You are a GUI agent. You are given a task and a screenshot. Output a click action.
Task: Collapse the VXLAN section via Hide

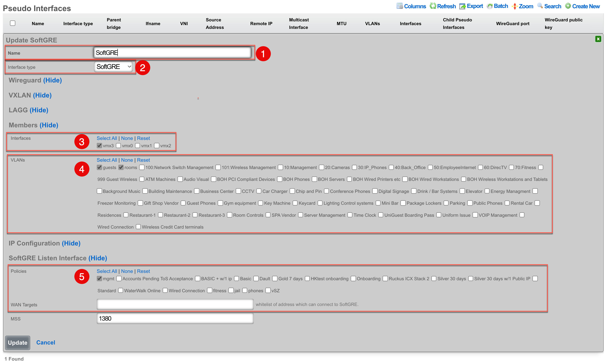tap(42, 95)
